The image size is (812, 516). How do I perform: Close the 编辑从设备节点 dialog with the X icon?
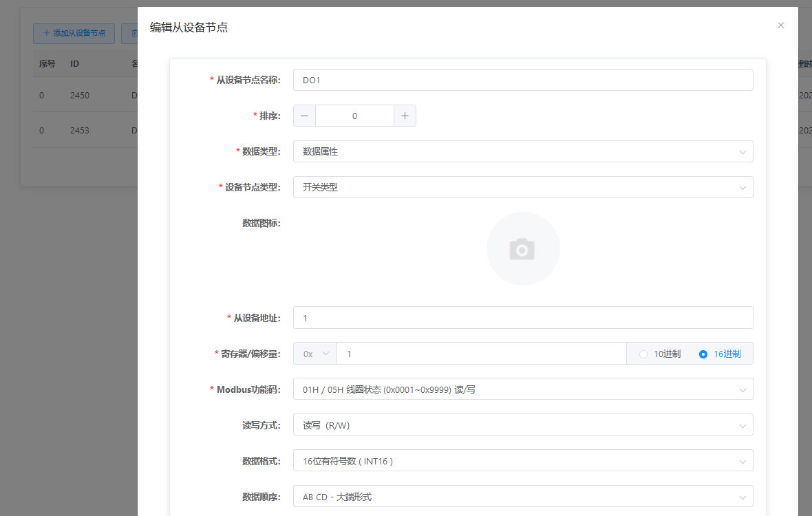[781, 25]
